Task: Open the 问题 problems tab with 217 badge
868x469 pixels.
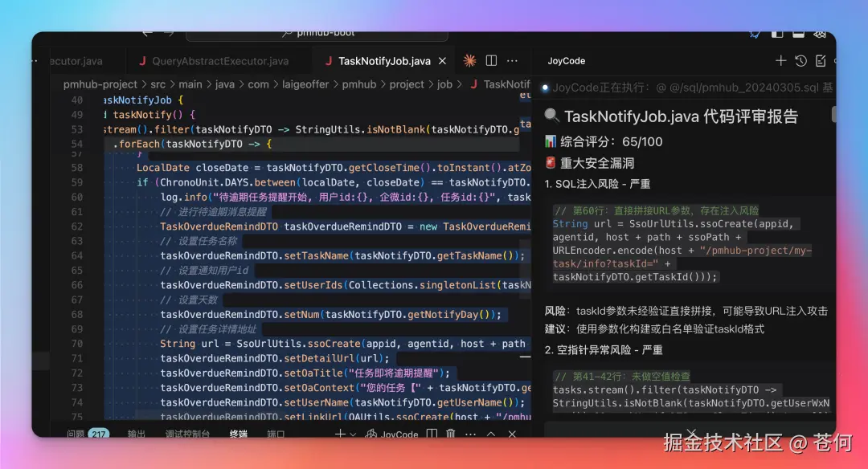Action: click(88, 434)
